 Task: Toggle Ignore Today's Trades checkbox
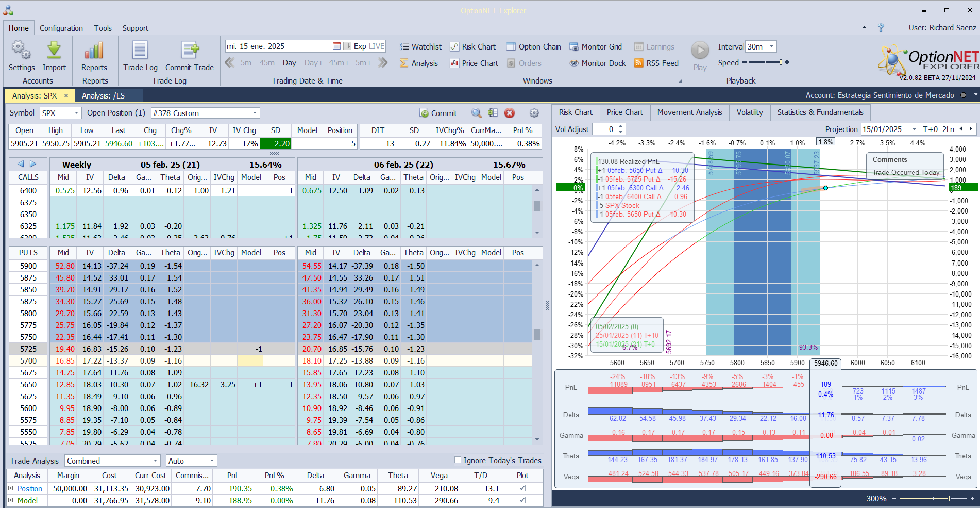pos(458,460)
